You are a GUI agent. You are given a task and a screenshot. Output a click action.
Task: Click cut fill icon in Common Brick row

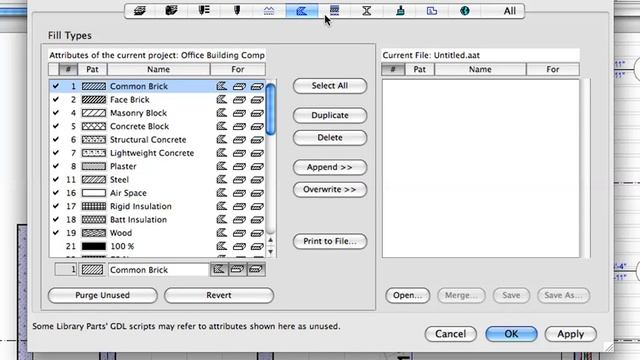click(257, 86)
